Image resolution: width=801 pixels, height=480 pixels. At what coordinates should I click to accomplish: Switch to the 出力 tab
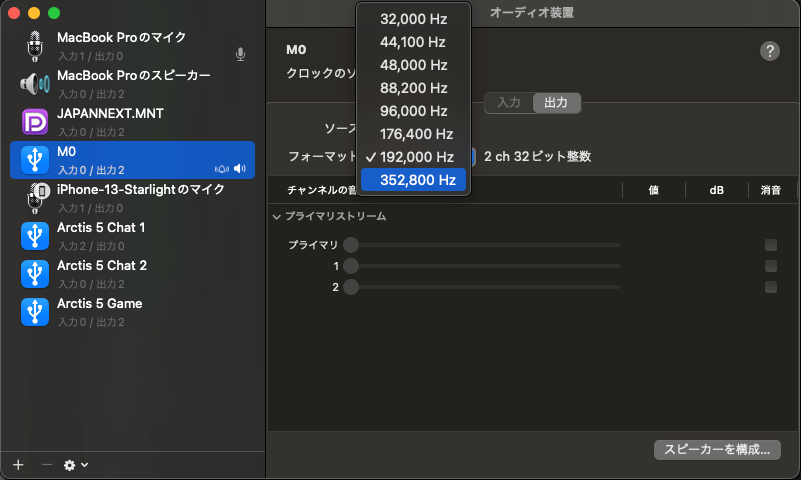(x=556, y=103)
